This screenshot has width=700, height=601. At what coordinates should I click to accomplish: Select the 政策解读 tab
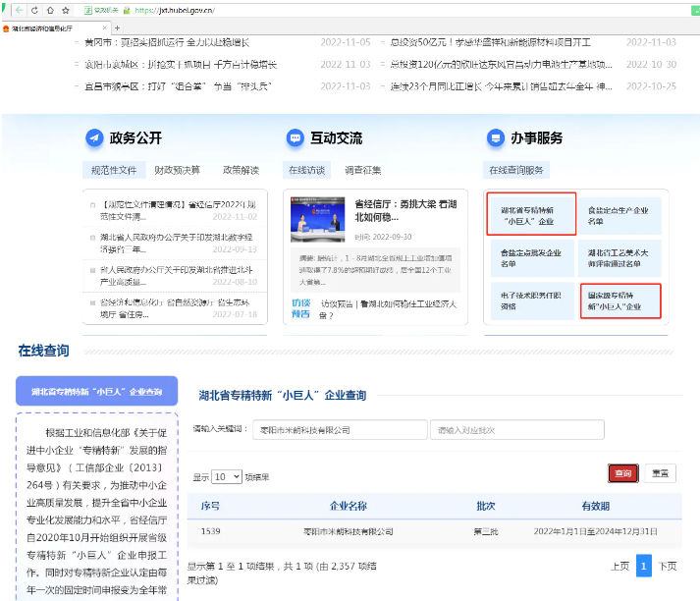pyautogui.click(x=241, y=170)
